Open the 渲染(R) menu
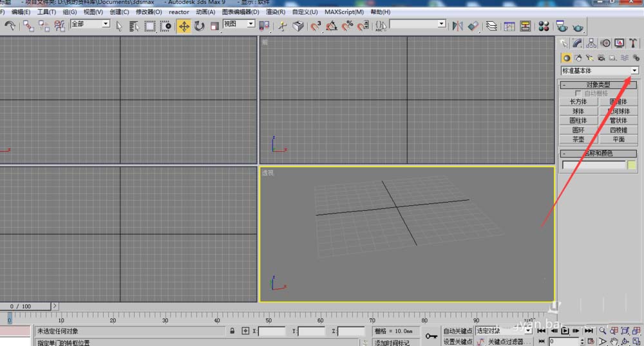Image resolution: width=644 pixels, height=346 pixels. point(276,12)
